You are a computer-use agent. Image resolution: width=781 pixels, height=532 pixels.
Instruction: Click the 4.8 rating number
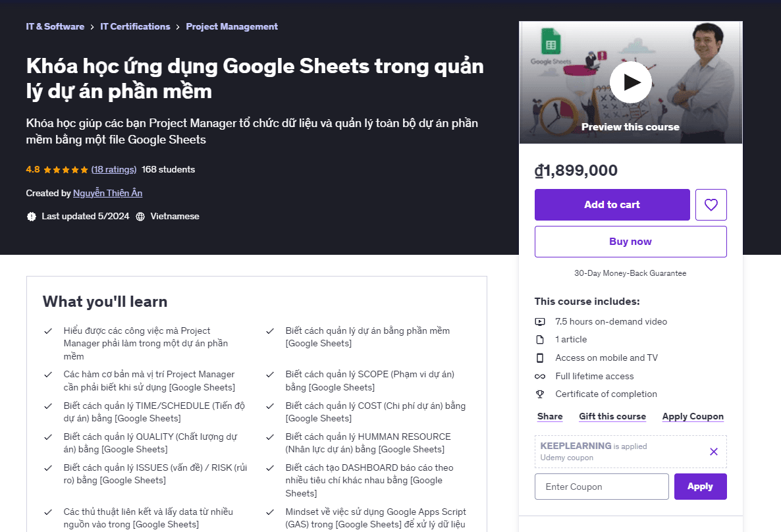pyautogui.click(x=33, y=169)
